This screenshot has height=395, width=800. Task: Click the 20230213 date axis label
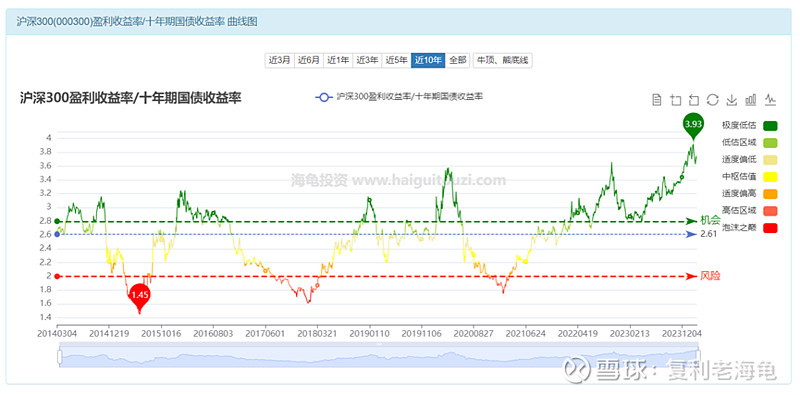pyautogui.click(x=631, y=333)
